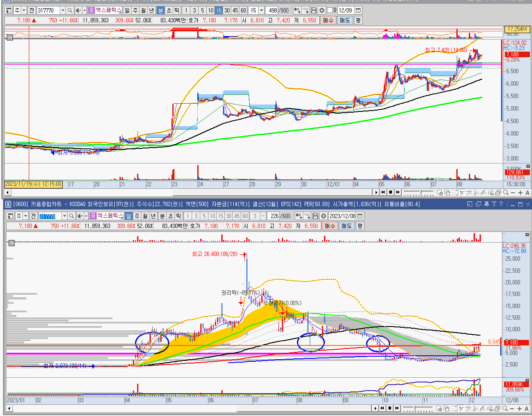Expand the speaker options arrow in minute chart
Viewport: 532px width, 416px height.
(84, 10)
